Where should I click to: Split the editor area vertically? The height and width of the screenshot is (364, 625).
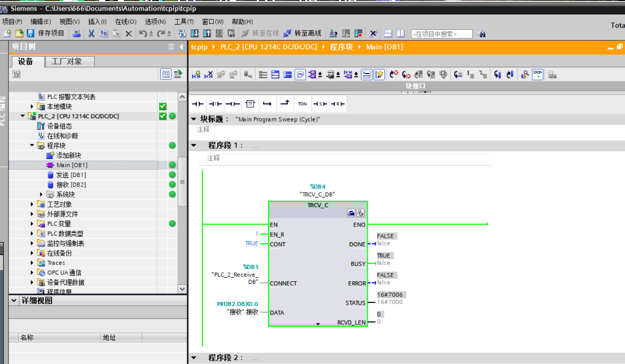coord(401,33)
